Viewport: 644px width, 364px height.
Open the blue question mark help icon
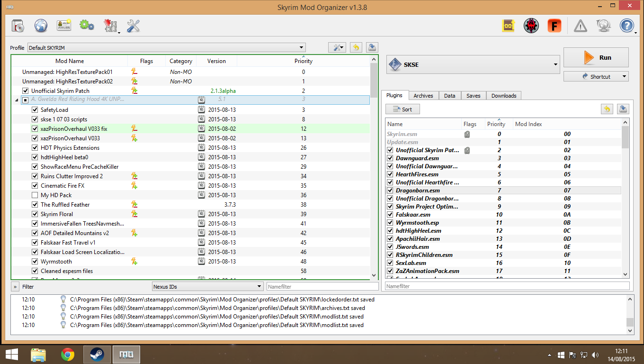626,26
